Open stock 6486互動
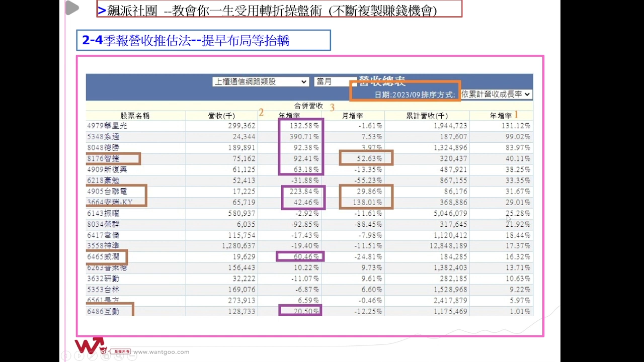 pos(103,312)
